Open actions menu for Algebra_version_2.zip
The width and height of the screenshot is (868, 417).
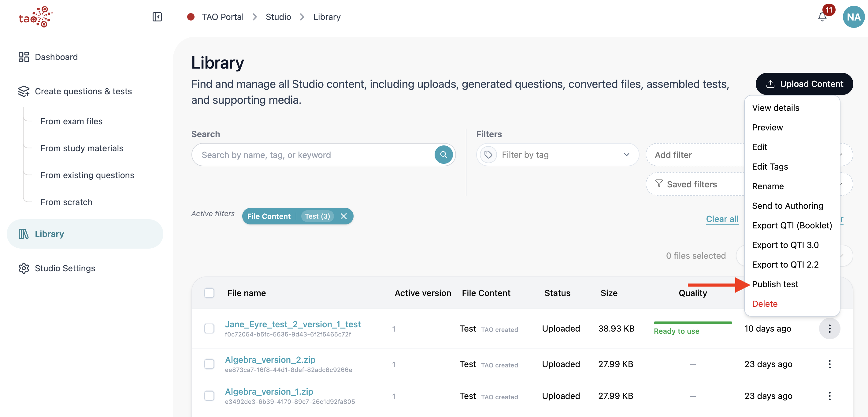pos(829,364)
